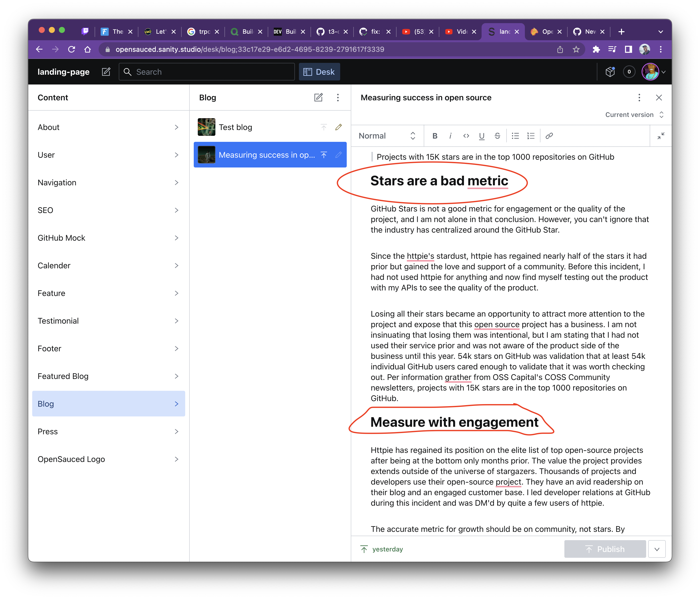
Task: Open the presence counter showing 0
Action: (x=629, y=72)
